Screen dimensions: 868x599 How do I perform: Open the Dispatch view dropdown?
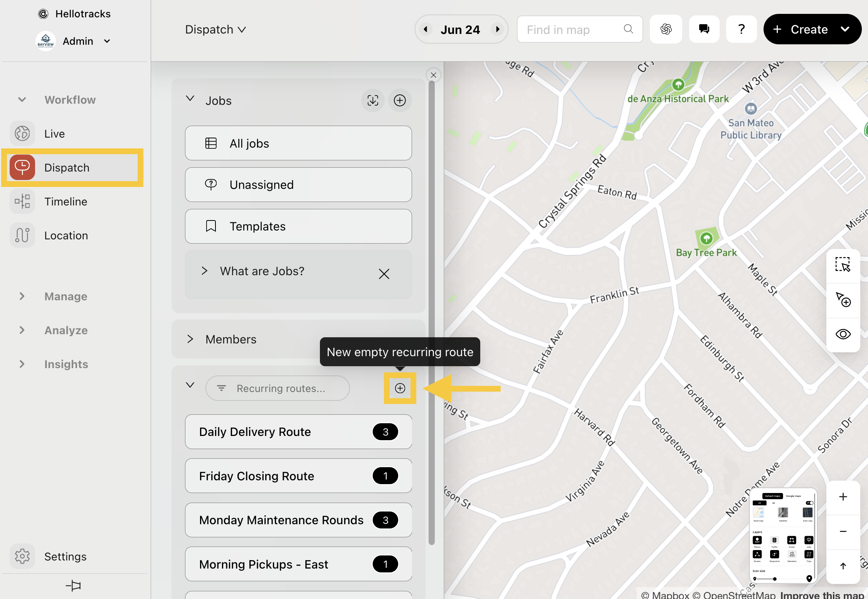tap(215, 30)
